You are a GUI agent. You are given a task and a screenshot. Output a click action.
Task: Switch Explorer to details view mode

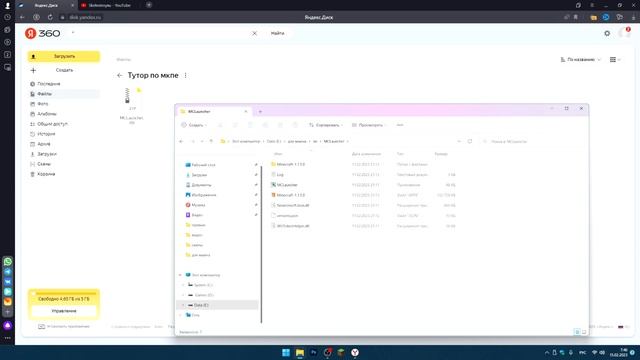click(577, 332)
